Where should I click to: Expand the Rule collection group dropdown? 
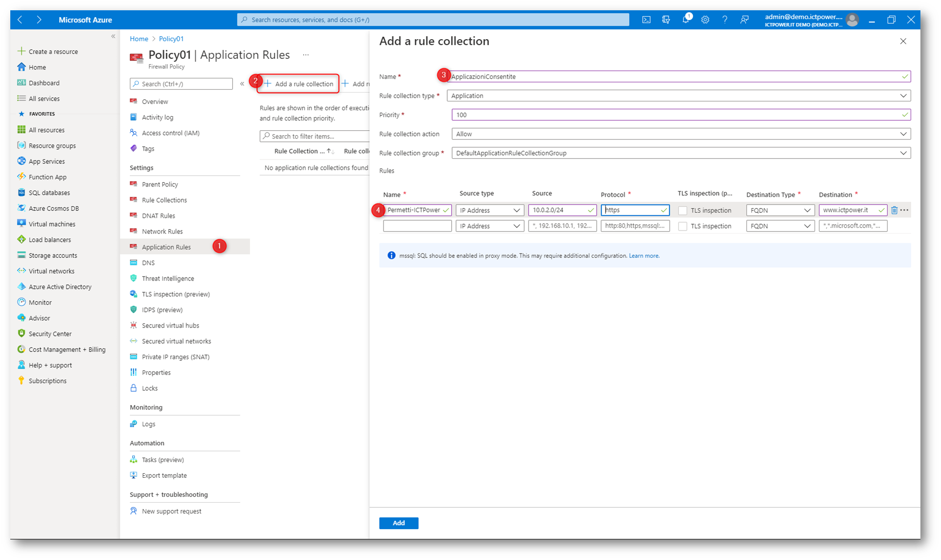681,153
